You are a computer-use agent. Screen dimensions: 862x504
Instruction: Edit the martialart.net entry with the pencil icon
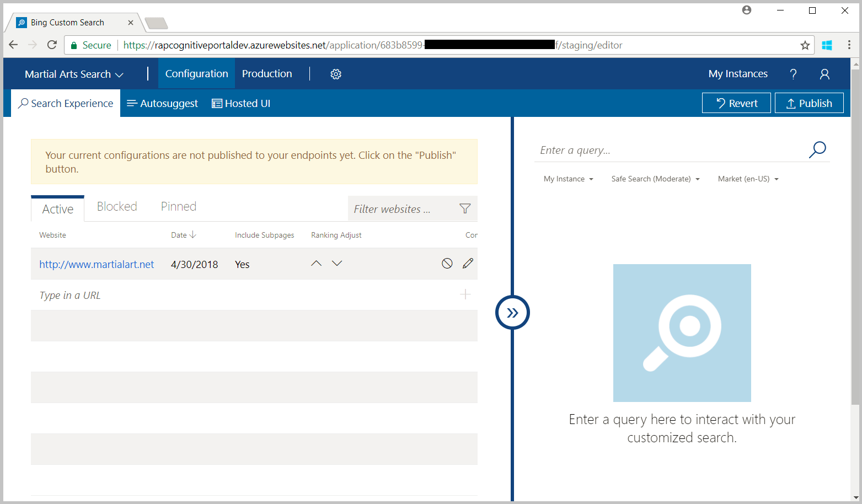pyautogui.click(x=468, y=264)
